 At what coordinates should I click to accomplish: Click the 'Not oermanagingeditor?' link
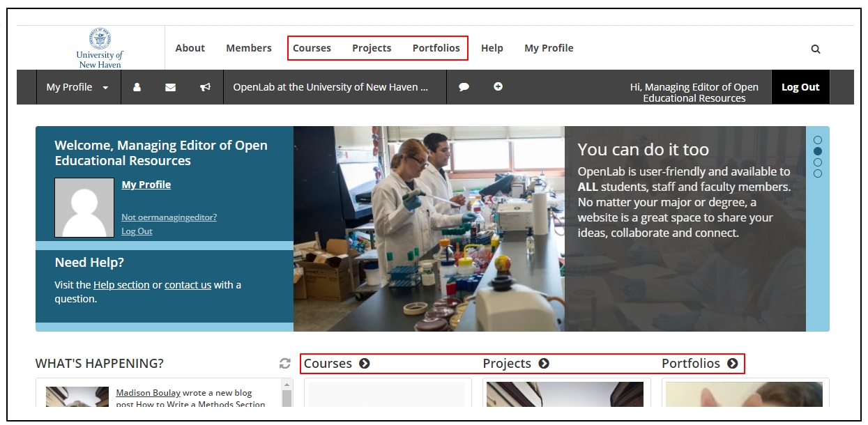click(169, 217)
